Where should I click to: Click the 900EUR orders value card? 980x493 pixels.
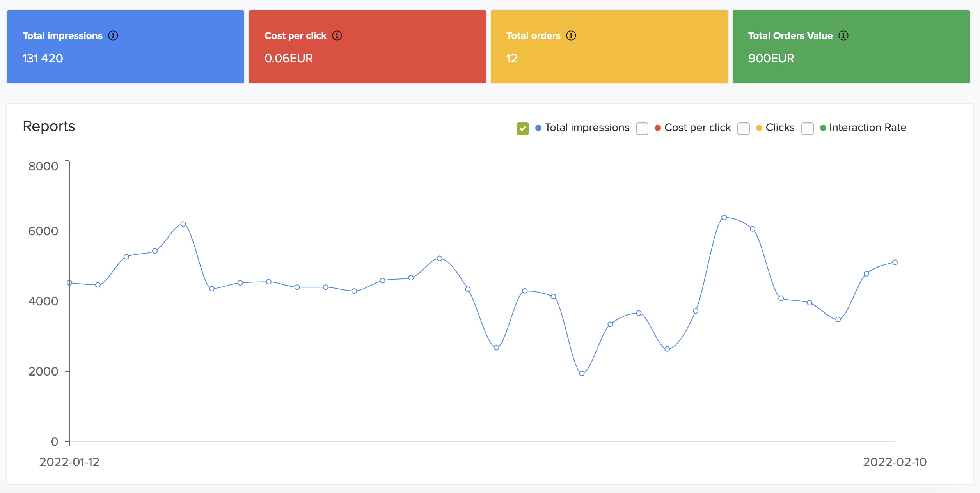point(771,59)
